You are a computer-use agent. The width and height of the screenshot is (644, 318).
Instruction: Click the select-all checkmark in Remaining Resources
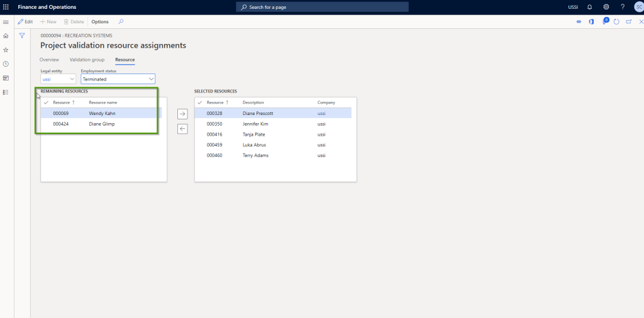(x=46, y=102)
